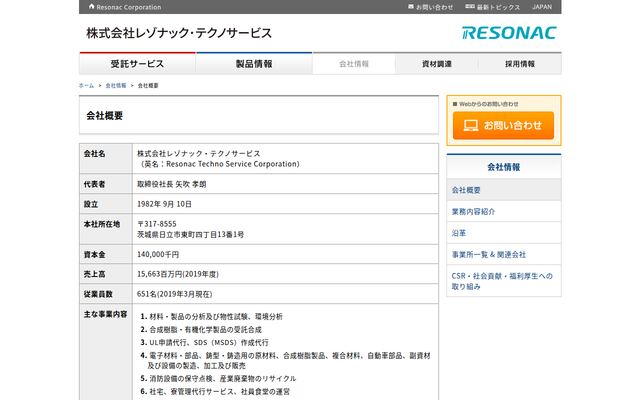This screenshot has height=400, width=640.
Task: Click the 茨城県日立市東町四丁目13番1号 address
Action: coord(191,234)
